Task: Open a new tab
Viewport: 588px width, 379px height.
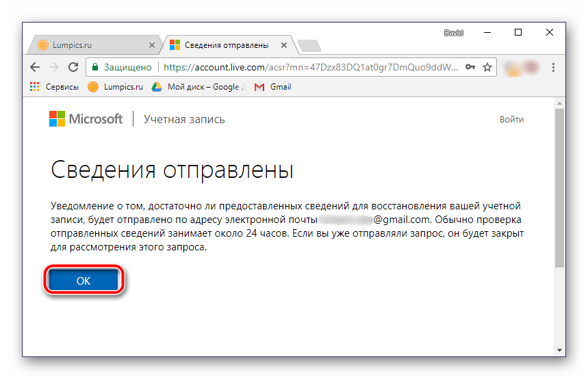Action: point(309,45)
